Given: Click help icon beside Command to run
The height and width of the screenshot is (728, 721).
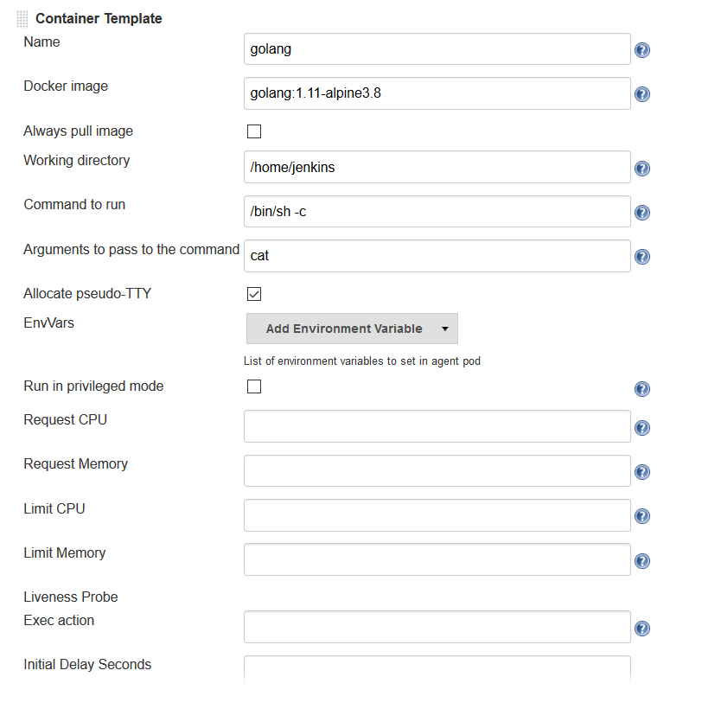Looking at the screenshot, I should click(x=642, y=213).
